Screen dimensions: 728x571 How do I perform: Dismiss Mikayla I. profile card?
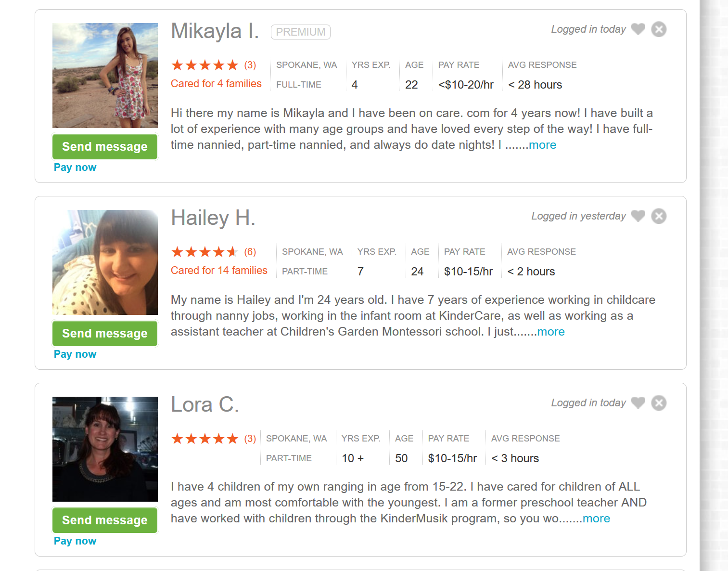click(659, 29)
